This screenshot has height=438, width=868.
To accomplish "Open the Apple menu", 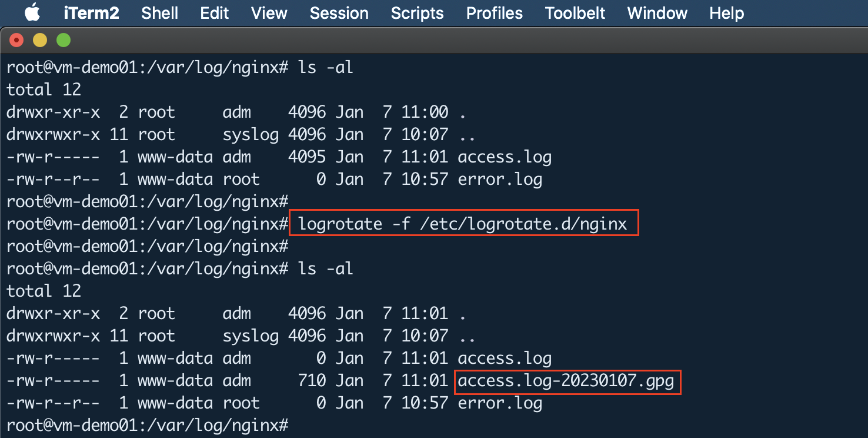I will click(x=32, y=12).
